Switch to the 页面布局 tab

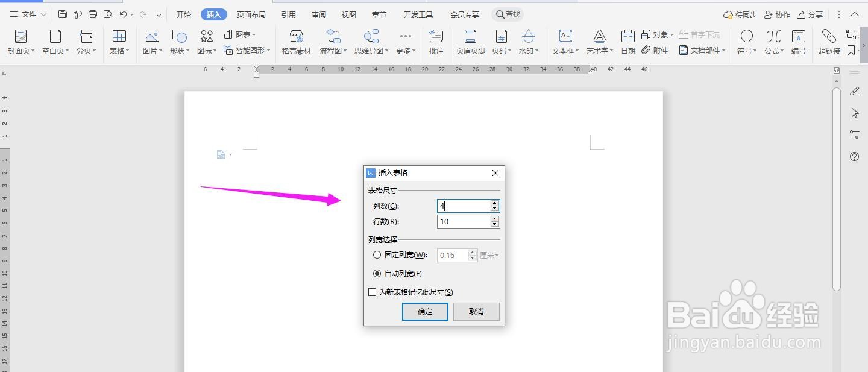click(x=251, y=14)
